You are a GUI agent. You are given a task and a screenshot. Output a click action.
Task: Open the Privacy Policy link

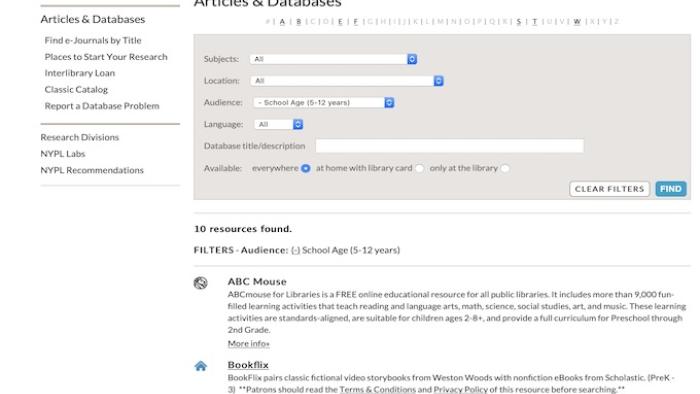coord(460,389)
